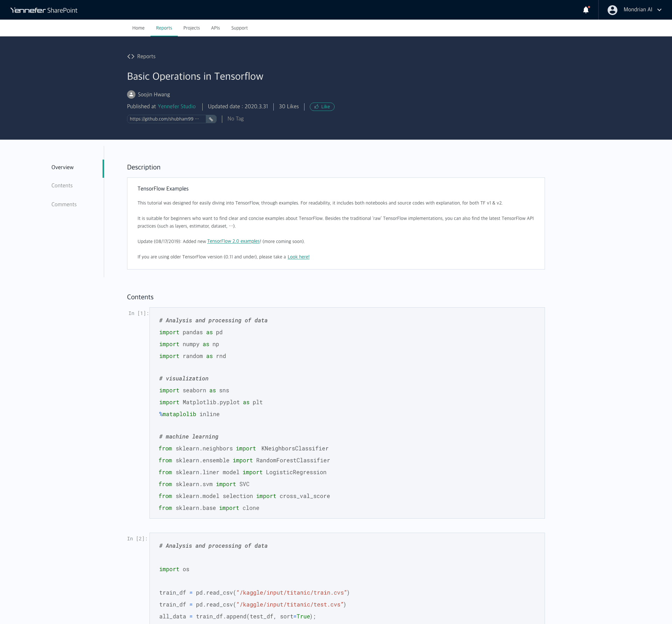Screen dimensions: 672x624
Task: Switch to the Home tab
Action: click(x=138, y=28)
